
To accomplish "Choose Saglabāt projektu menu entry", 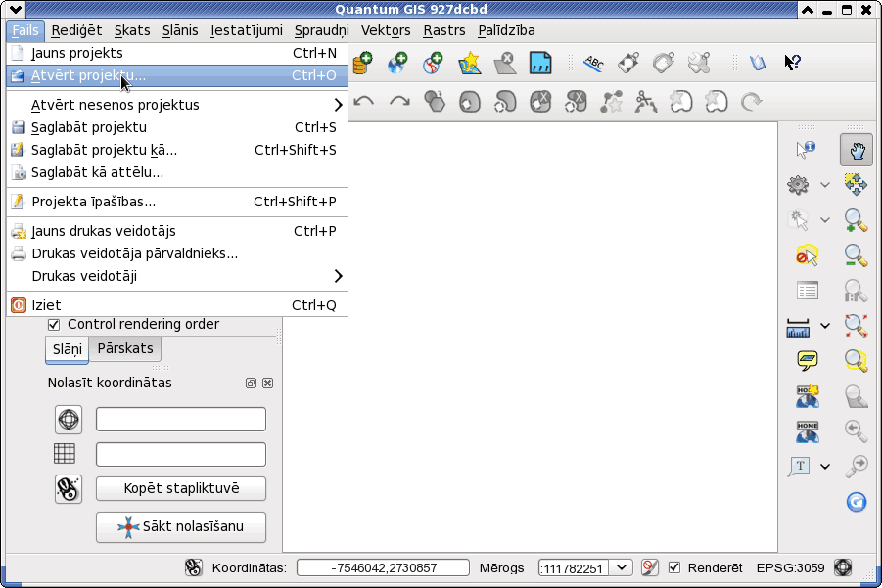I will point(176,127).
